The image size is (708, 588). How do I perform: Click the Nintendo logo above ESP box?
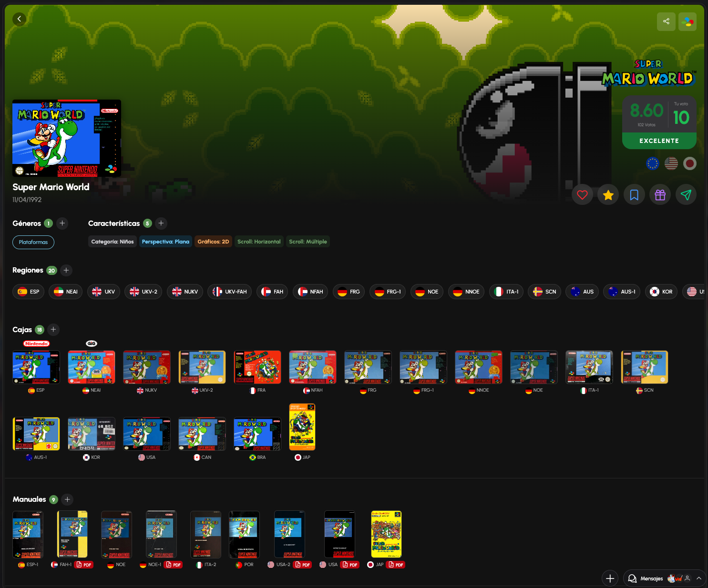pyautogui.click(x=36, y=344)
